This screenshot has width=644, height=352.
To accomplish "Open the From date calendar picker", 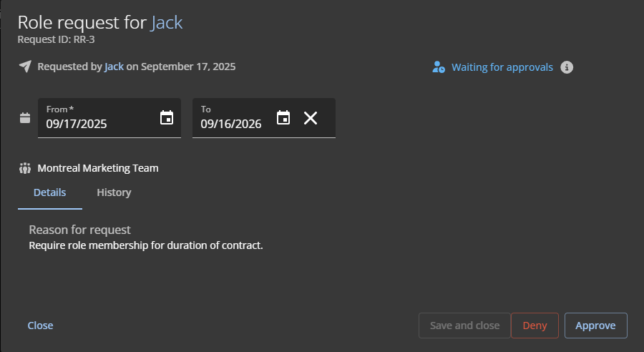I will pyautogui.click(x=167, y=118).
